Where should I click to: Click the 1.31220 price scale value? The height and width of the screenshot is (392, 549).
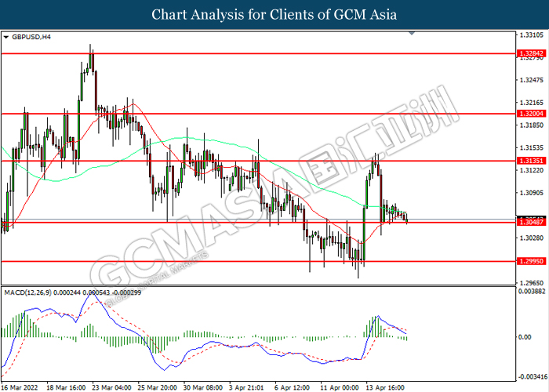[x=532, y=170]
